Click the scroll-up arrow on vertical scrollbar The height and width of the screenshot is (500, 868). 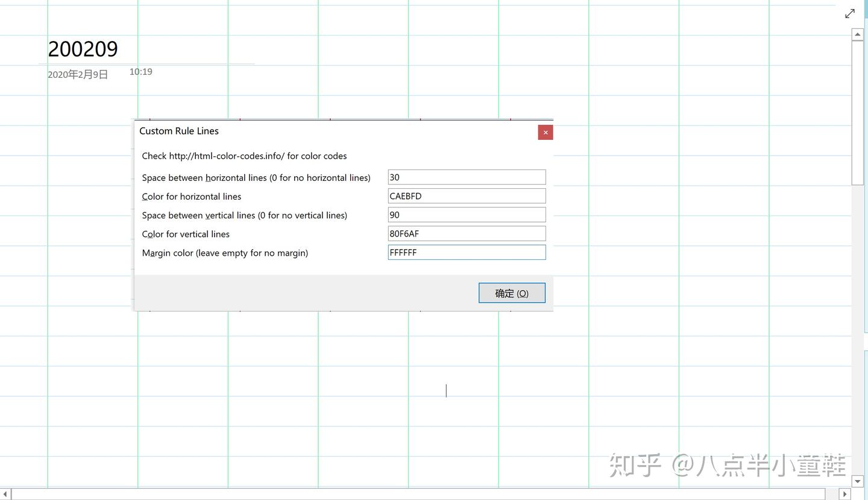[857, 34]
